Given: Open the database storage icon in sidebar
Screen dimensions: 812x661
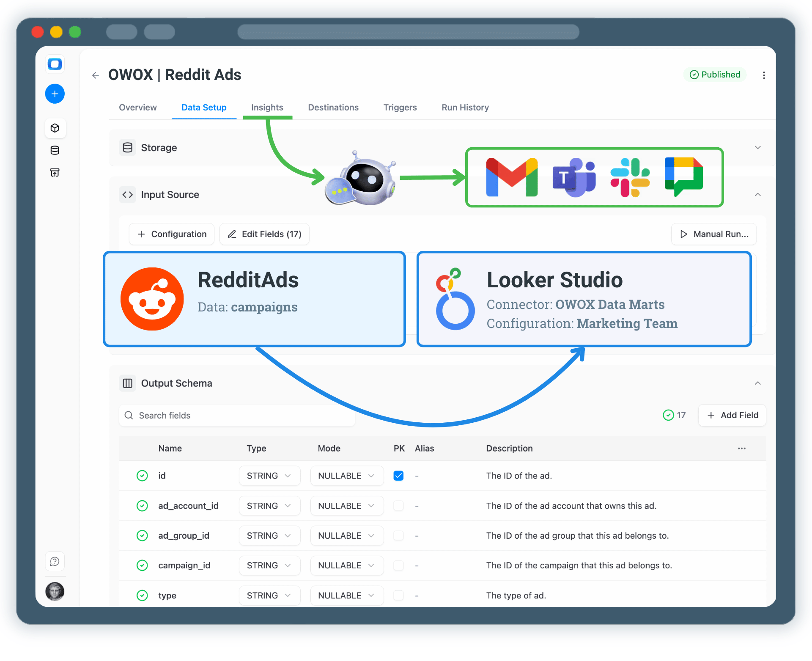Looking at the screenshot, I should (x=55, y=150).
